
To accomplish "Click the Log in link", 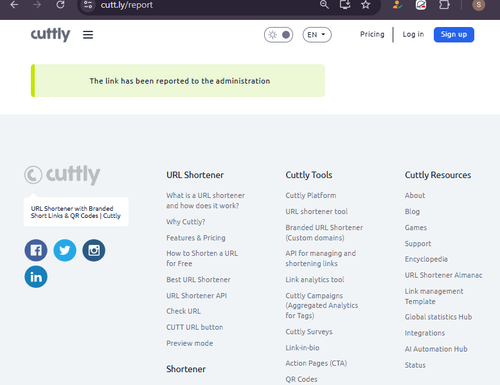I will [x=413, y=34].
